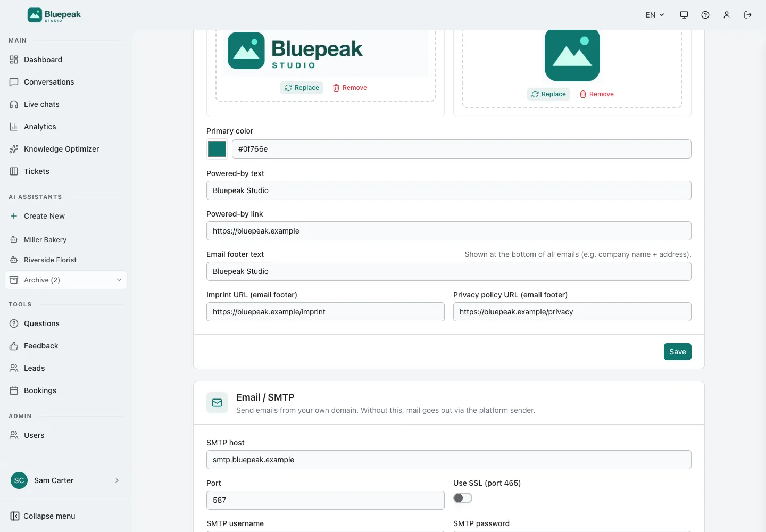766x532 pixels.
Task: Click the Email / SMTP envelope icon
Action: (x=217, y=403)
